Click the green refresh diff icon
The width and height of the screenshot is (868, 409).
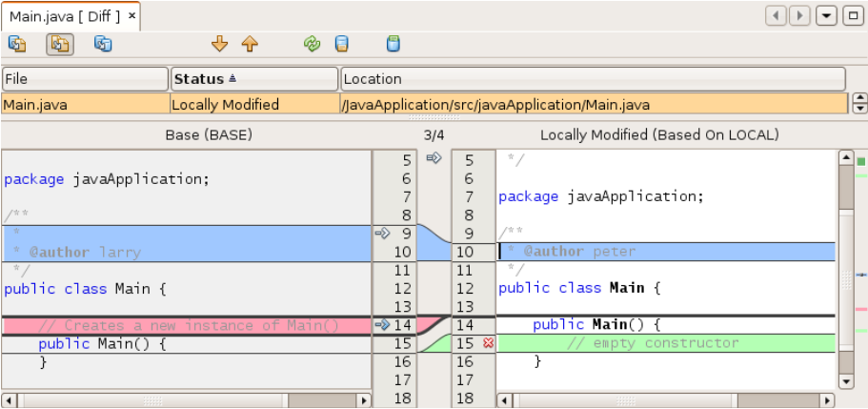(x=312, y=44)
